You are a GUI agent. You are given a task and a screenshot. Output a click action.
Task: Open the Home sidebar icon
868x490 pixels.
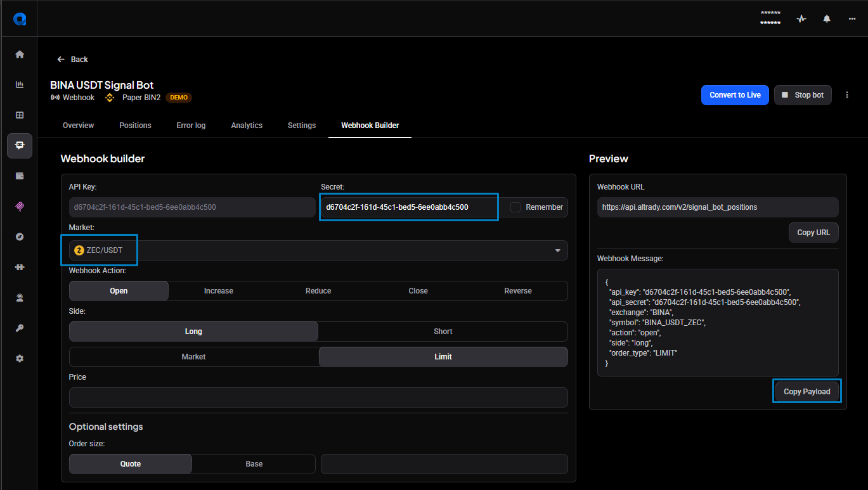click(20, 55)
